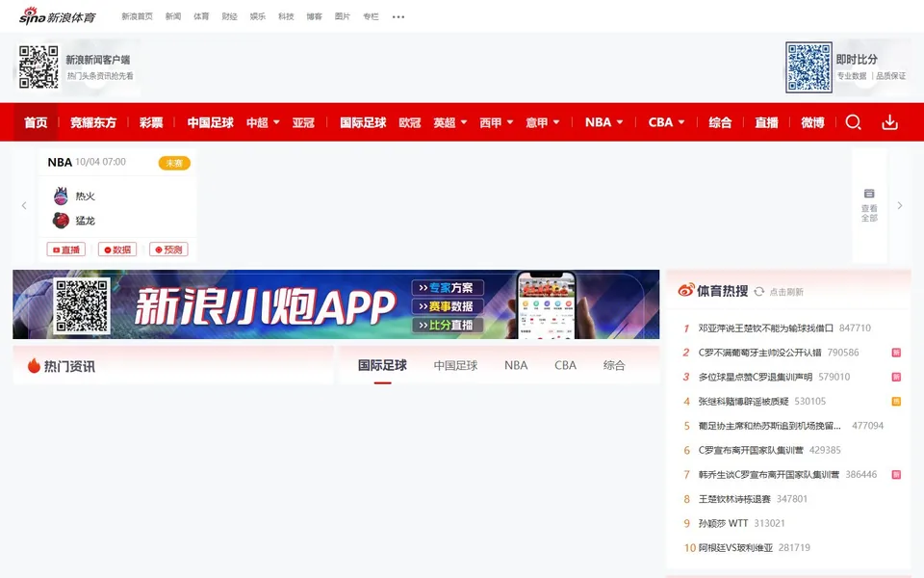Open 图片 link in top bar
The height and width of the screenshot is (578, 924).
tap(343, 16)
